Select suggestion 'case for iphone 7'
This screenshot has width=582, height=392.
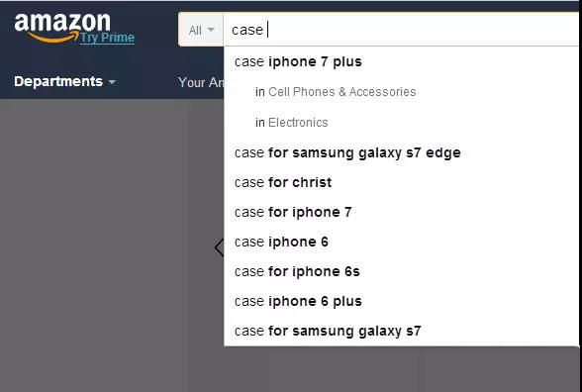(x=402, y=212)
